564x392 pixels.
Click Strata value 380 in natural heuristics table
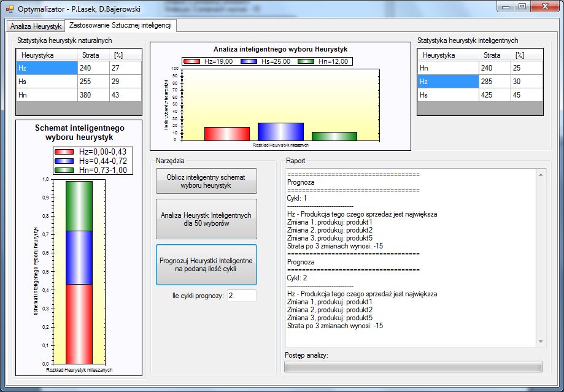[x=93, y=95]
